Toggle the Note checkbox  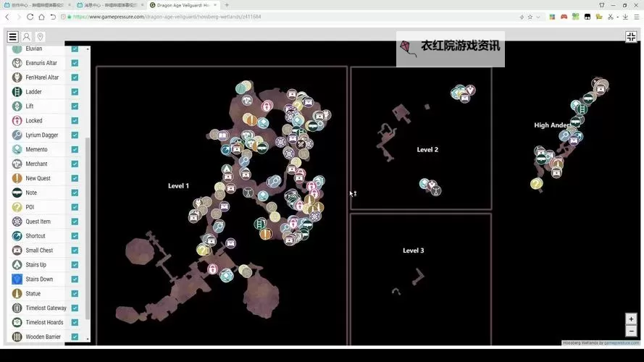point(75,193)
